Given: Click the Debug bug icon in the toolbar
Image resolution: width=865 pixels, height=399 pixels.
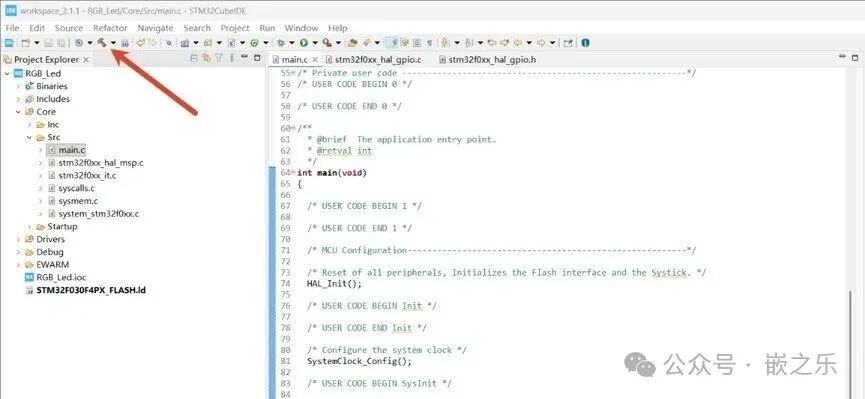Looking at the screenshot, I should tap(280, 42).
